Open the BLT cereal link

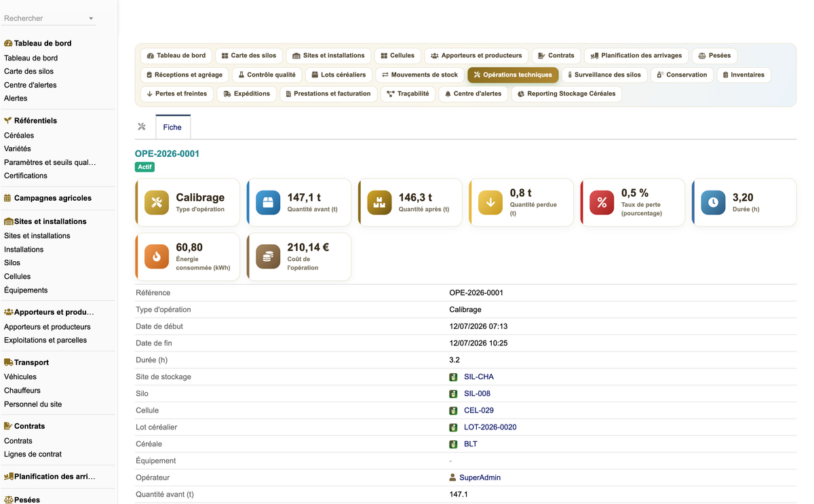click(471, 444)
